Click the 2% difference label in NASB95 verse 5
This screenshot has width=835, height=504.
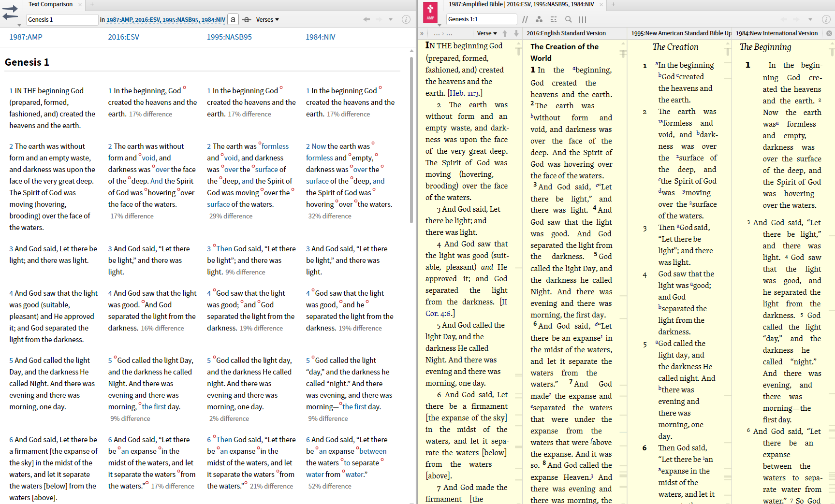[x=229, y=418]
